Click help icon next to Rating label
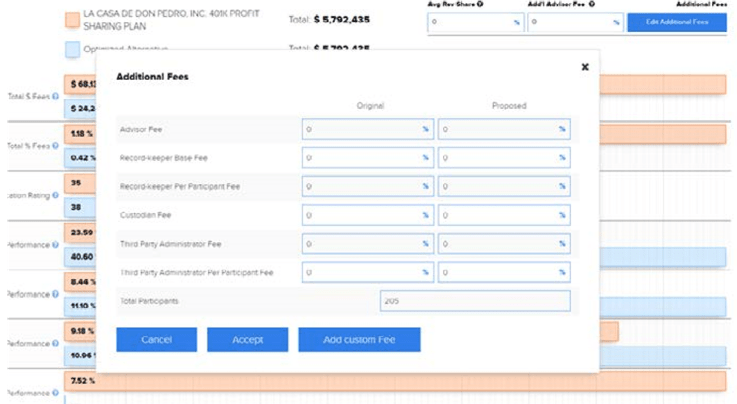 (55, 195)
